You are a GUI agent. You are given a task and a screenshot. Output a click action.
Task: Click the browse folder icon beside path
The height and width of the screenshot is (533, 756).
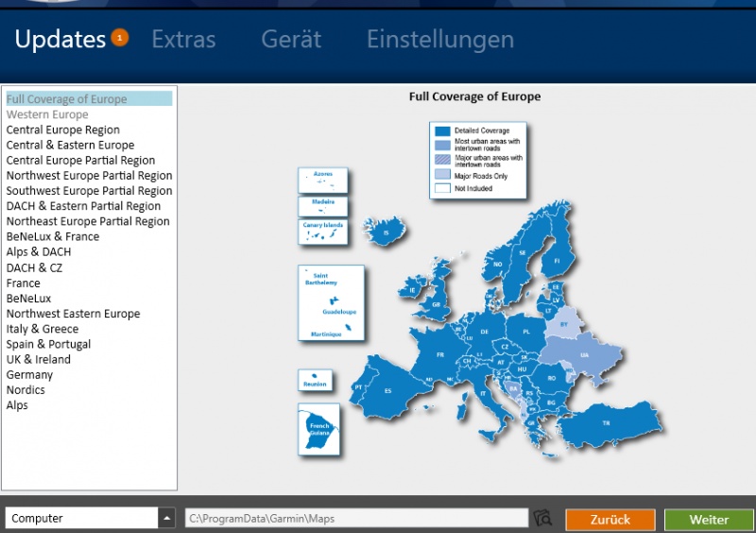click(x=542, y=518)
